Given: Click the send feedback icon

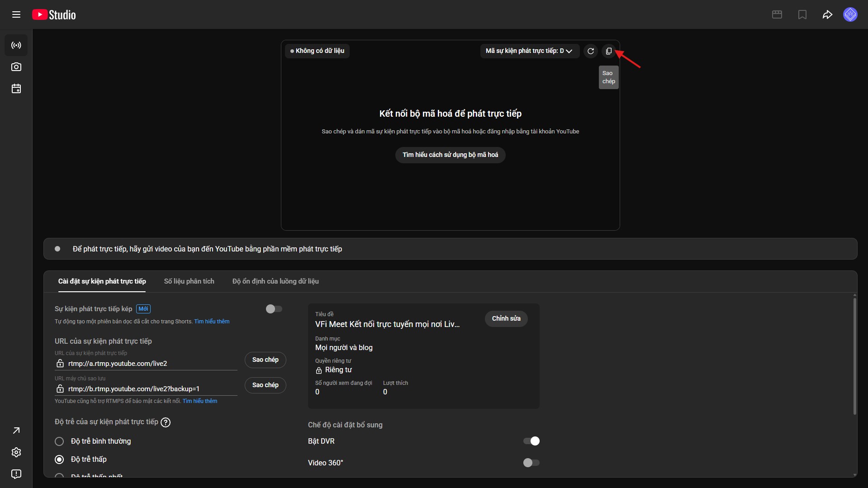Looking at the screenshot, I should click(16, 474).
